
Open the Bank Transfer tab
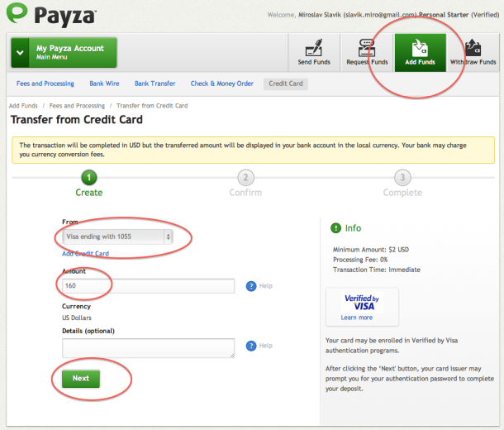155,84
